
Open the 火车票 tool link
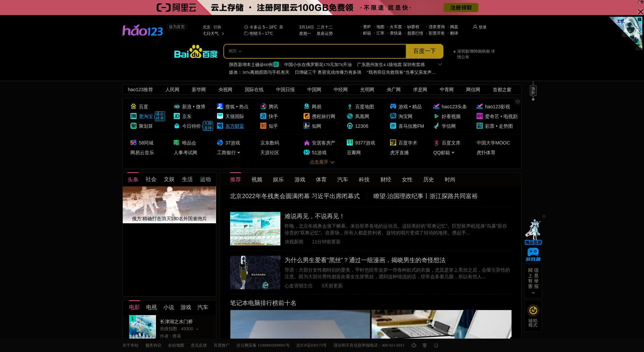[396, 27]
